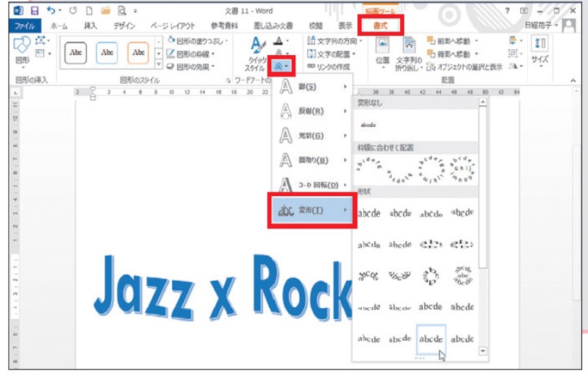Expand the 文字列の方向 text direction dropdown

pos(336,40)
